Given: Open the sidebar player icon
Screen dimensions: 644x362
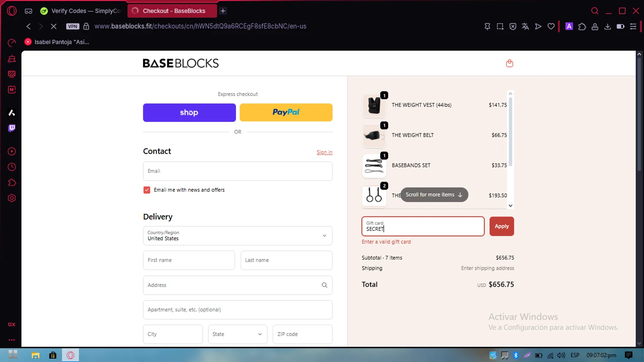Looking at the screenshot, I should (x=12, y=152).
